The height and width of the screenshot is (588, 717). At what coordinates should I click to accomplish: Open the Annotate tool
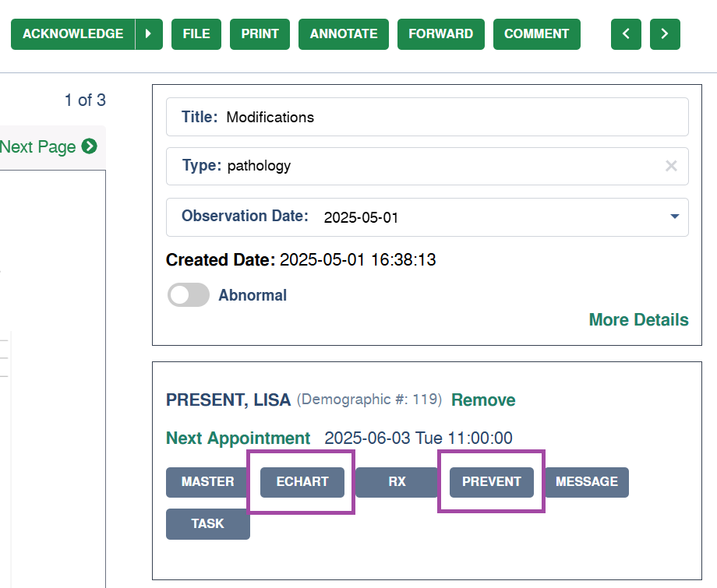click(x=344, y=33)
